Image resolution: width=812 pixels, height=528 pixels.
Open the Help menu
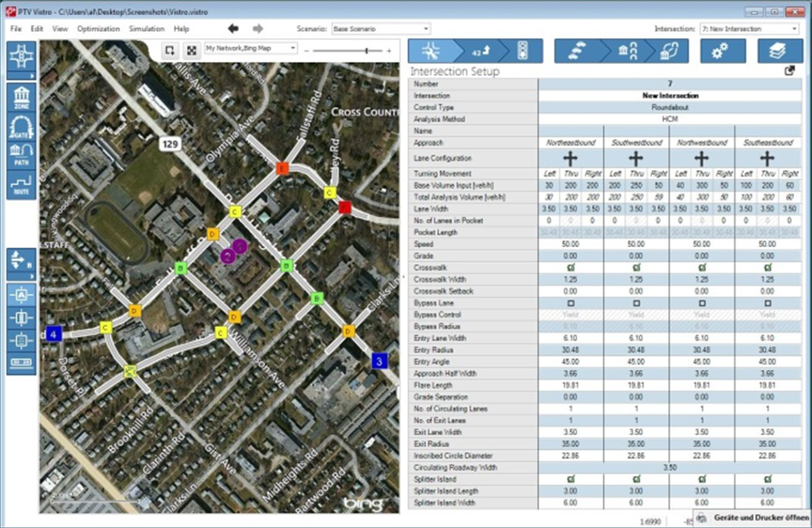pos(181,29)
